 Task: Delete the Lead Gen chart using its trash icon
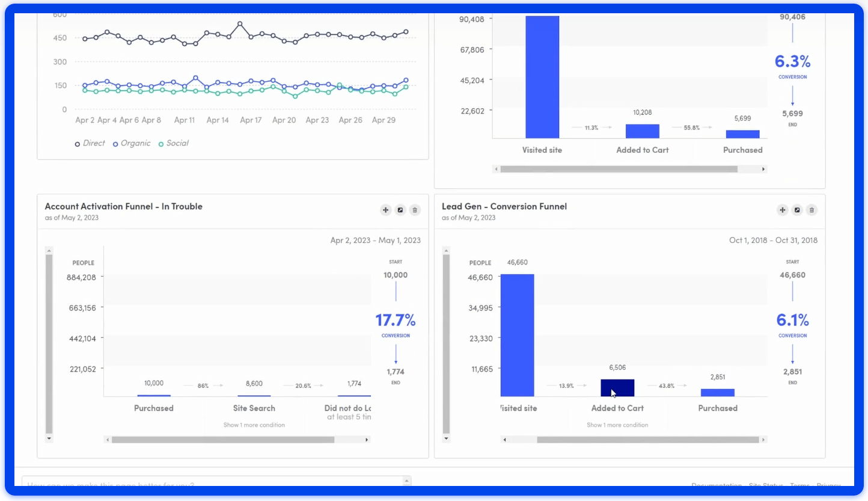[x=811, y=210]
